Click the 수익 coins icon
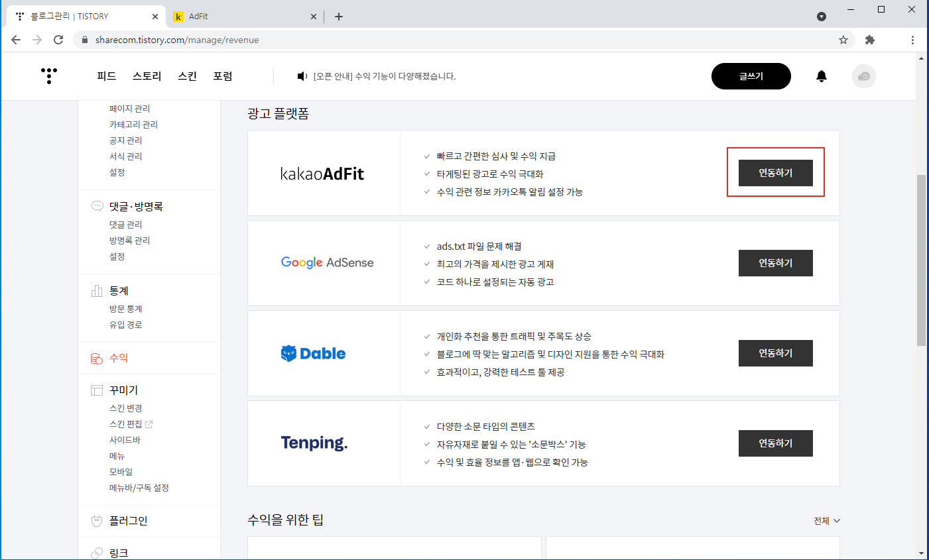 [x=97, y=359]
